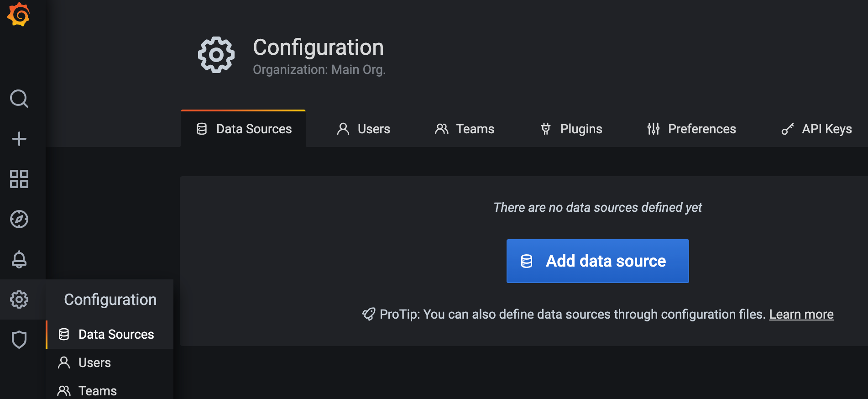The height and width of the screenshot is (399, 868).
Task: Follow the Learn more link
Action: pos(801,314)
